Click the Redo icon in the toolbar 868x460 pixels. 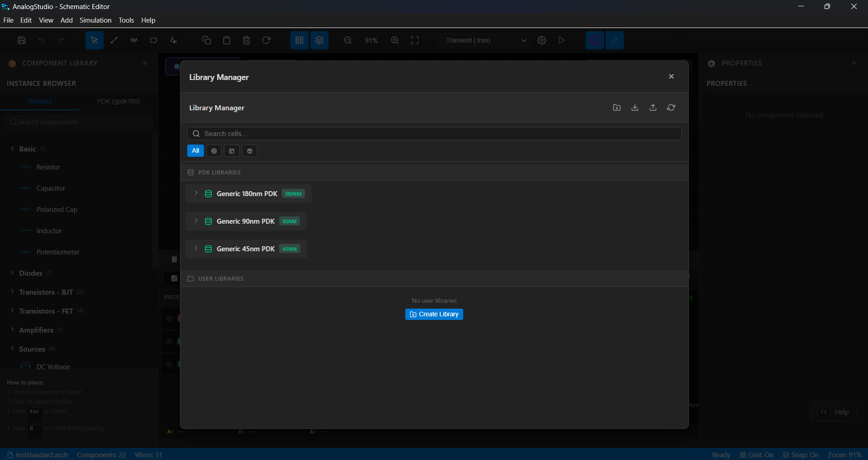coord(61,40)
